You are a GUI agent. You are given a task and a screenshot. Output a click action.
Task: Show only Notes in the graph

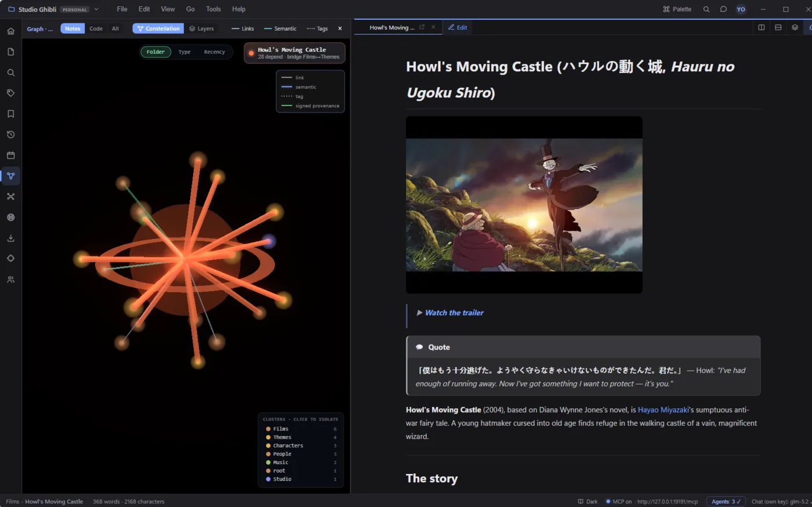(x=72, y=28)
